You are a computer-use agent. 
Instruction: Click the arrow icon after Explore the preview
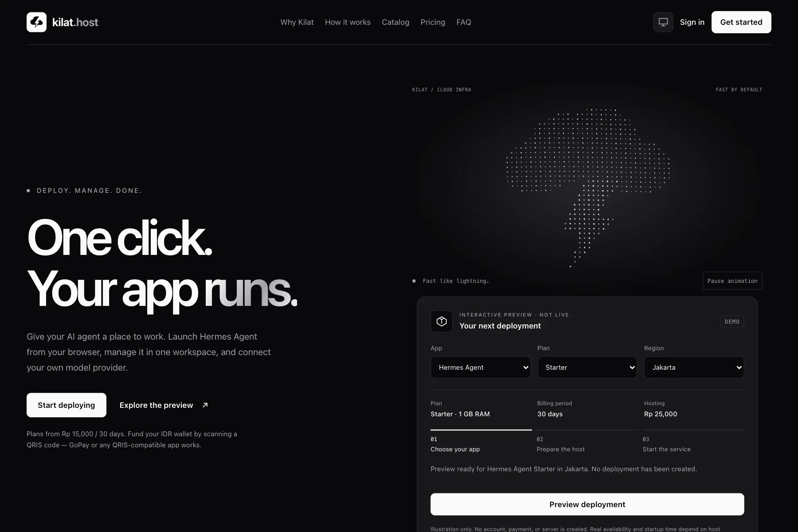[x=205, y=405]
